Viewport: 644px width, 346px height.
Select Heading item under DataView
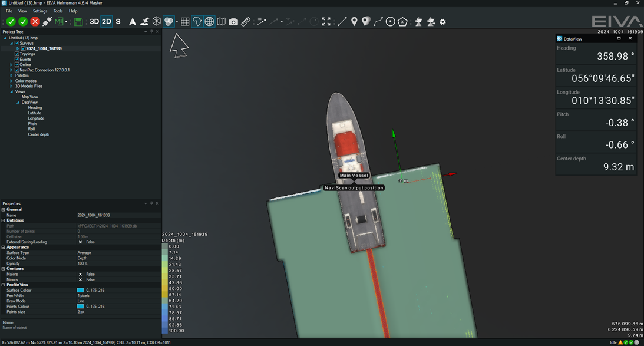(35, 108)
